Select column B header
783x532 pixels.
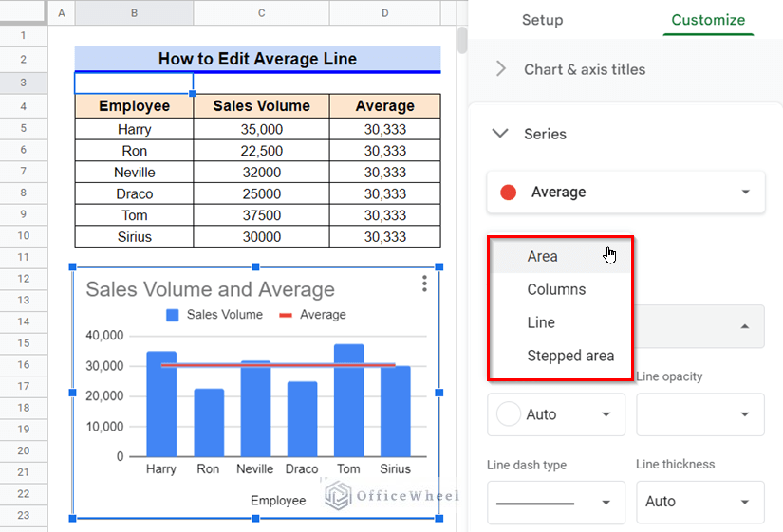click(x=134, y=13)
